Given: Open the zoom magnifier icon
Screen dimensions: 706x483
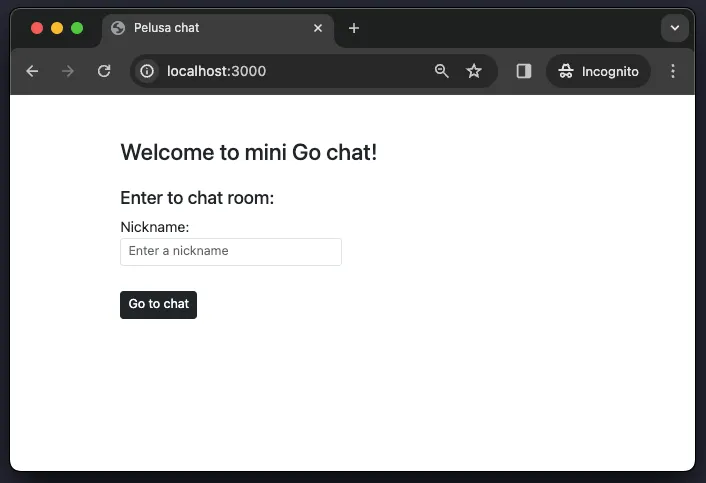Looking at the screenshot, I should pos(442,71).
